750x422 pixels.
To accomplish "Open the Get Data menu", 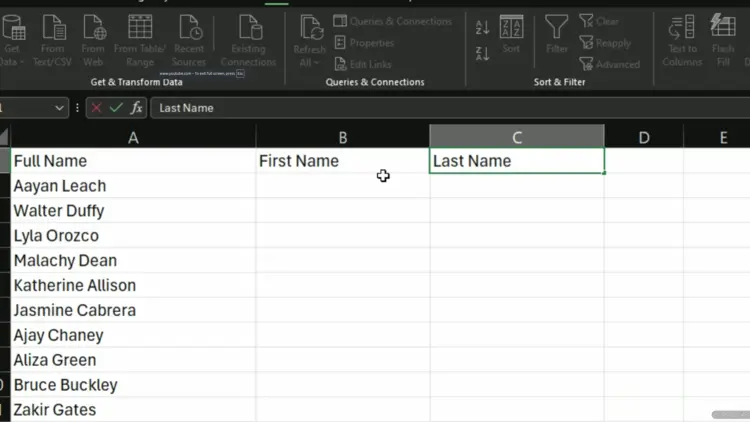I will [x=12, y=41].
